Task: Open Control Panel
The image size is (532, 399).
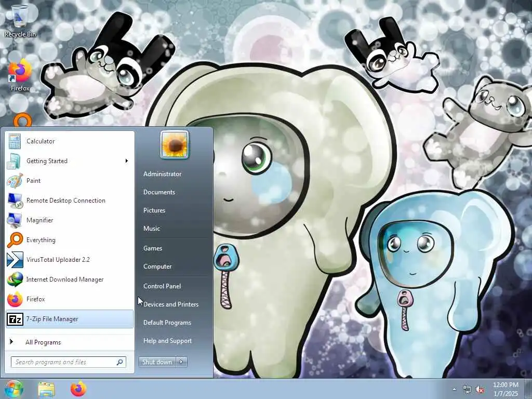Action: [162, 286]
